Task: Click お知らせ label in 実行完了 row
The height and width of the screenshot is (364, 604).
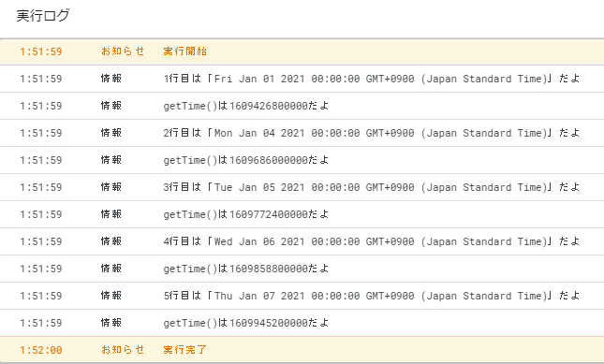Action: pos(123,350)
